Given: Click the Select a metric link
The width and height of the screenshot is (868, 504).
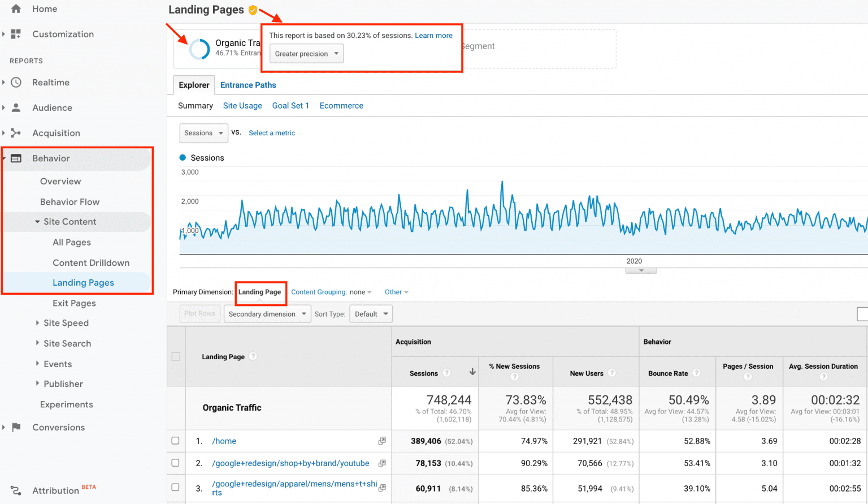Looking at the screenshot, I should [272, 133].
